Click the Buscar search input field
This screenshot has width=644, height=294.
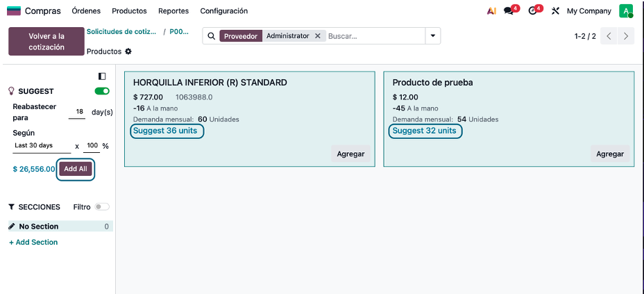pyautogui.click(x=373, y=36)
